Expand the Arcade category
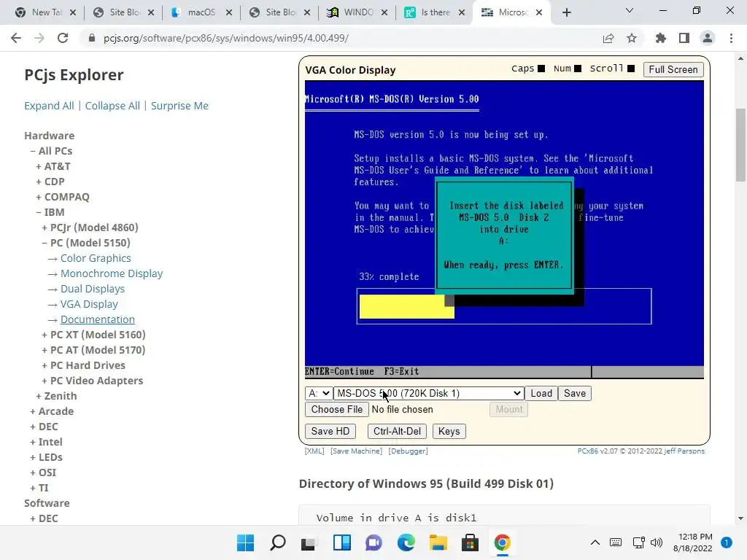The height and width of the screenshot is (560, 747). pyautogui.click(x=33, y=411)
